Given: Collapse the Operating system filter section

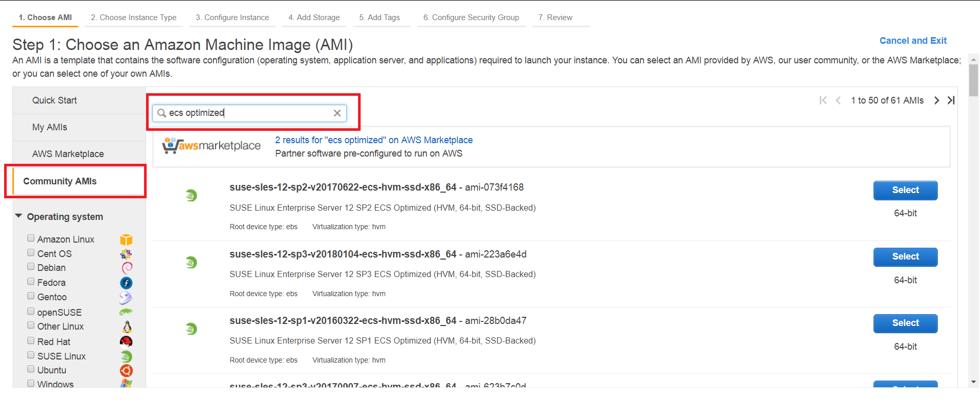Looking at the screenshot, I should point(19,216).
